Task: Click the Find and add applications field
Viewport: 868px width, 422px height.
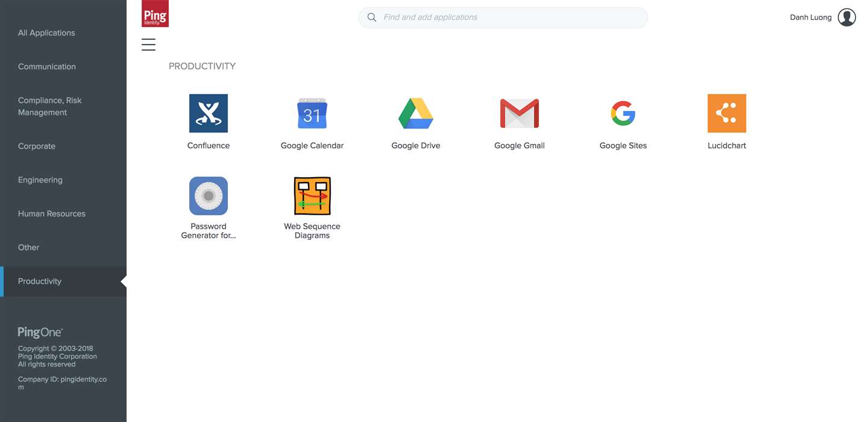Action: click(x=503, y=17)
